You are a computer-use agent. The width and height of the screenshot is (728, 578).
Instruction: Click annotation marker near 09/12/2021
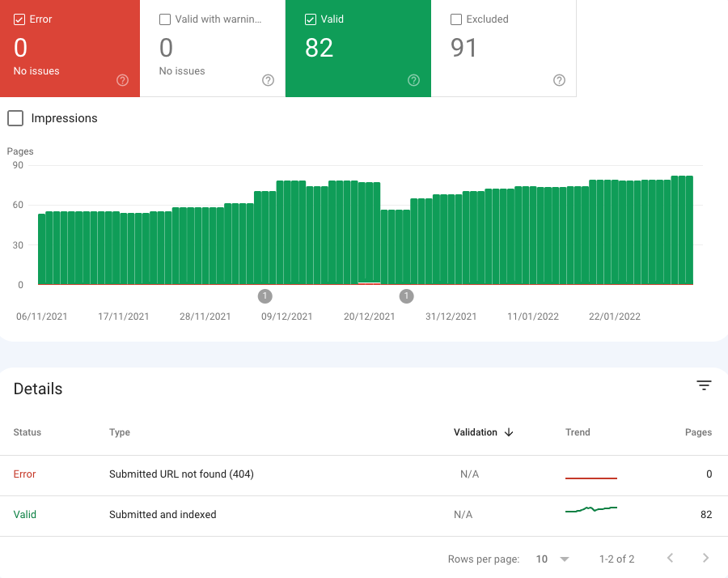coord(265,296)
